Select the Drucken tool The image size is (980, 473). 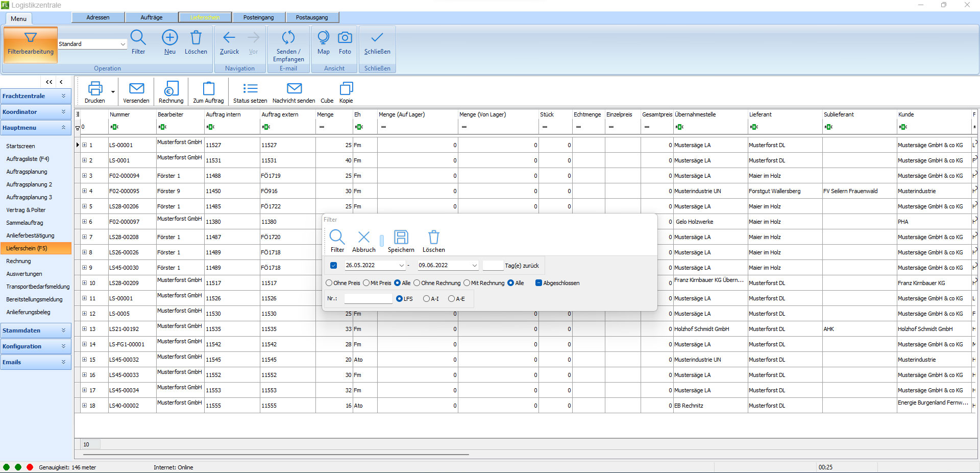95,92
